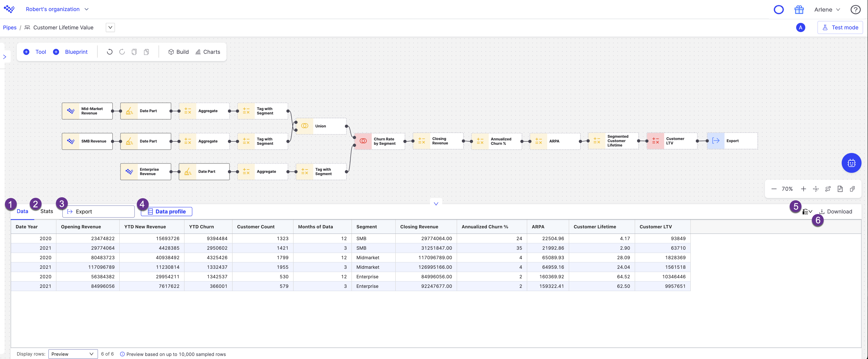This screenshot has height=359, width=868.
Task: Add a new Blueprint
Action: coord(70,52)
